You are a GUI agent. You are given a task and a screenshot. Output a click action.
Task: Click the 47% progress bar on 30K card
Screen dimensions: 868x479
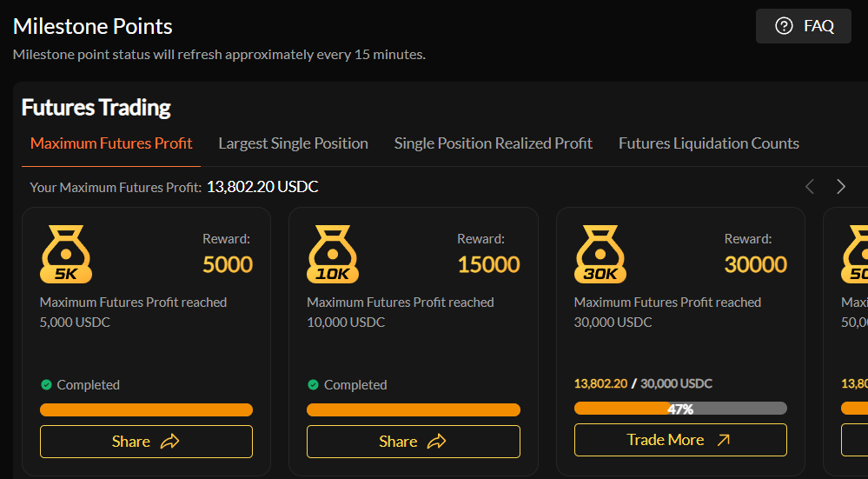click(x=680, y=409)
